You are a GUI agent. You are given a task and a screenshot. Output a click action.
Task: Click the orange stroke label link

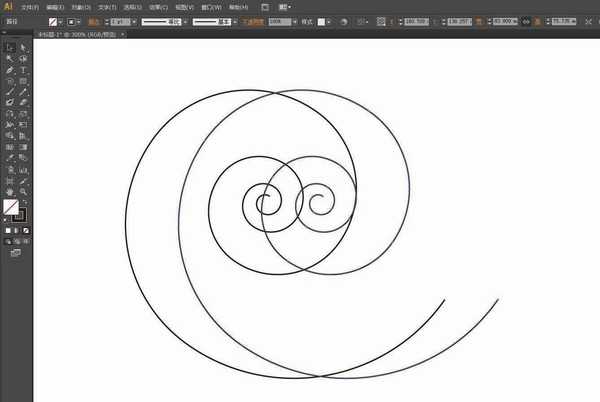[93, 20]
